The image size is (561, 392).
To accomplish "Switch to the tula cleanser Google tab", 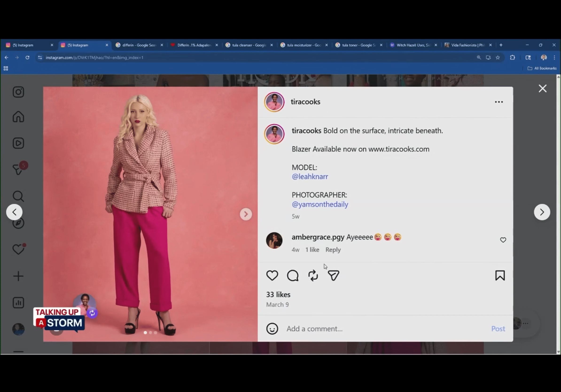I will point(249,45).
